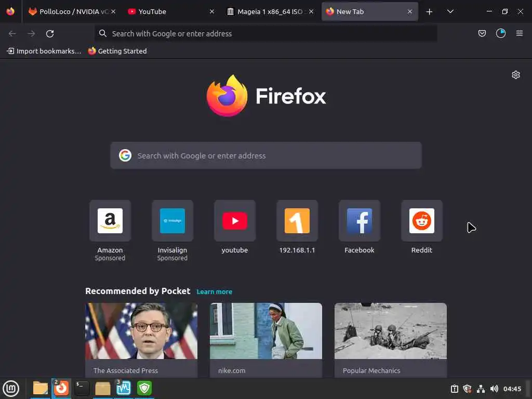Go forward with the forward arrow
The width and height of the screenshot is (532, 399).
pyautogui.click(x=31, y=33)
